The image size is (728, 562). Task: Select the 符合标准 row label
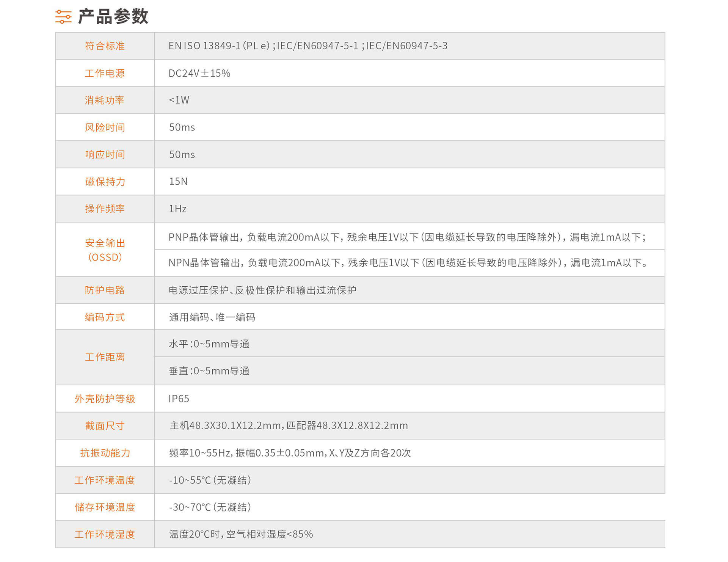click(105, 46)
